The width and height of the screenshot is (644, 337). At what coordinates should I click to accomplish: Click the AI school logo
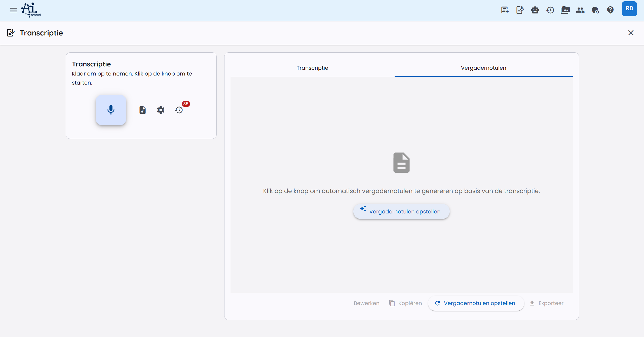coord(31,10)
